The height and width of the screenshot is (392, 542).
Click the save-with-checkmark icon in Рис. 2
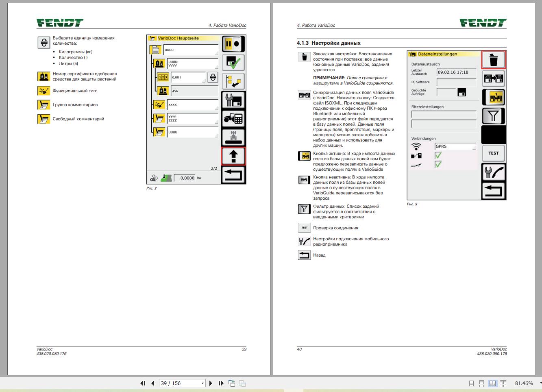[233, 63]
